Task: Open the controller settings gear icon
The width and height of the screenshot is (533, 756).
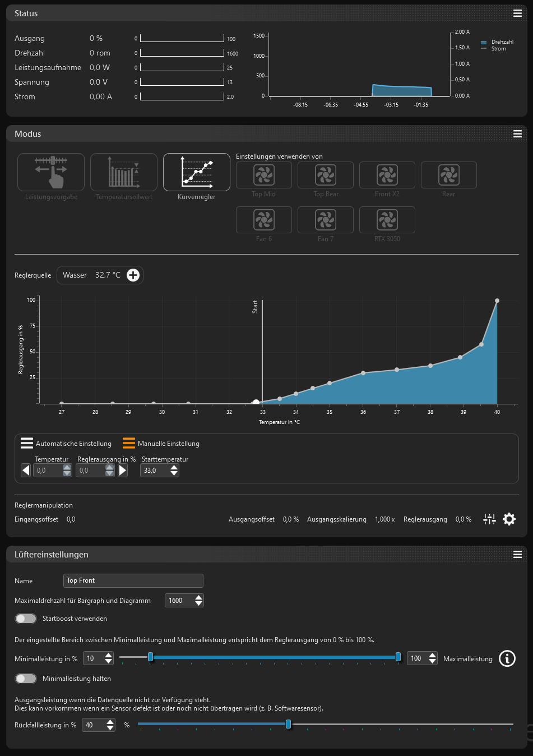Action: click(x=509, y=519)
